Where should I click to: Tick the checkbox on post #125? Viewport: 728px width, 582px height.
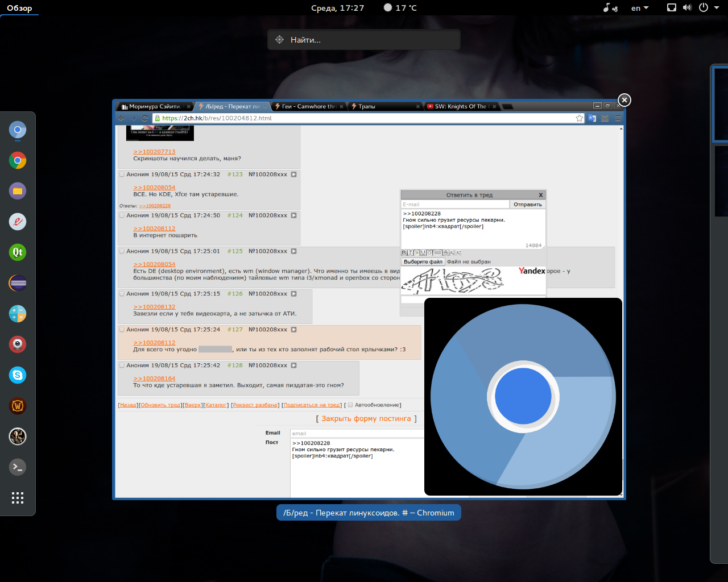coord(122,251)
